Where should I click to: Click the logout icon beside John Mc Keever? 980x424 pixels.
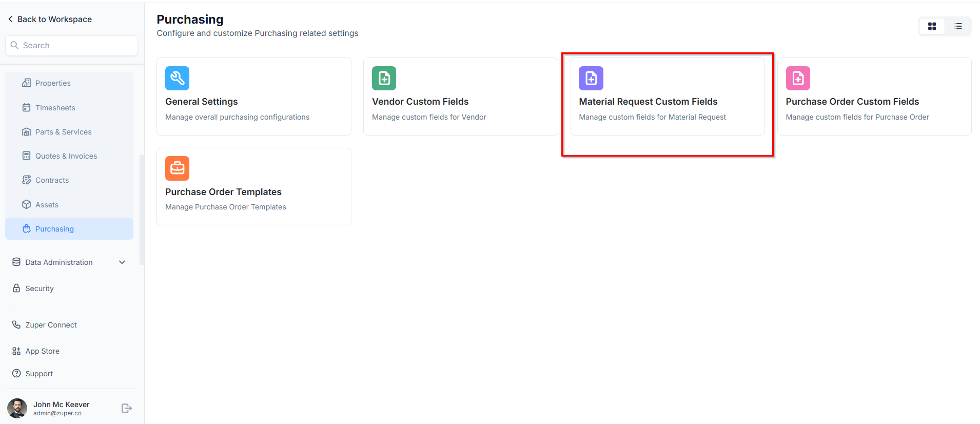pos(127,408)
